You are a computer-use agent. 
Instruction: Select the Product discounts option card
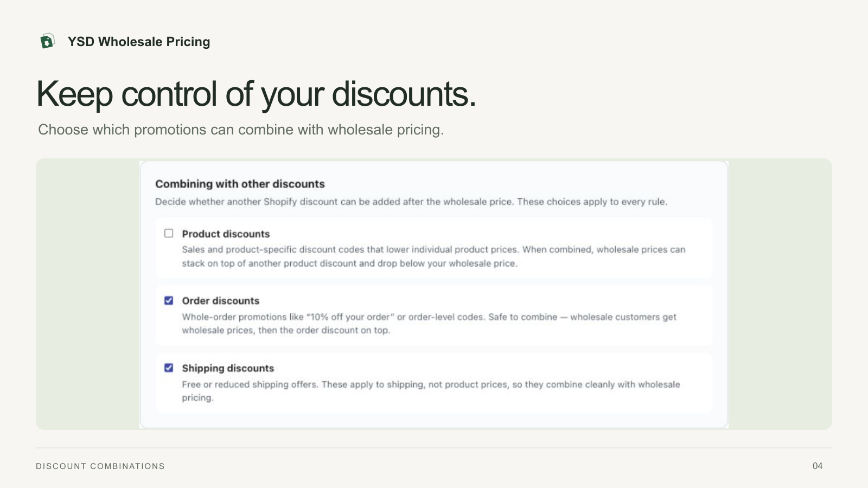point(434,248)
